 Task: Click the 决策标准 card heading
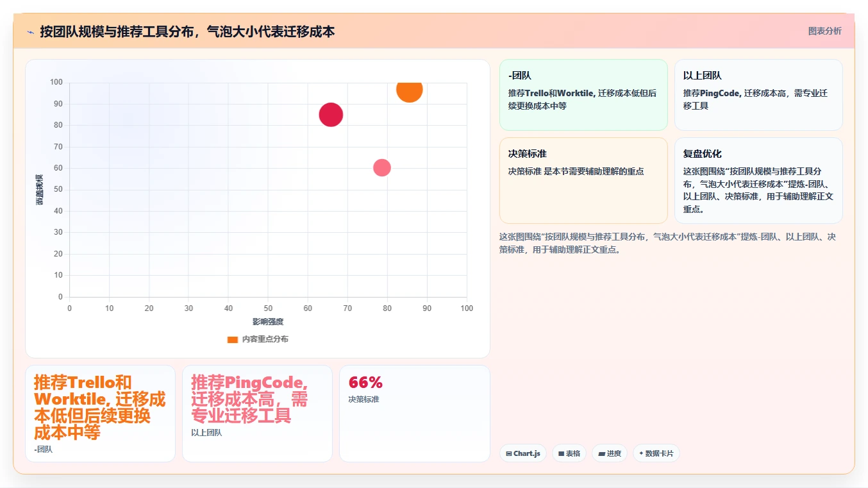click(x=528, y=153)
